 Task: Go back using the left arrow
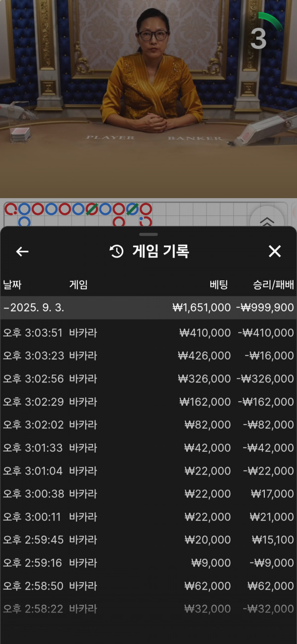22,252
